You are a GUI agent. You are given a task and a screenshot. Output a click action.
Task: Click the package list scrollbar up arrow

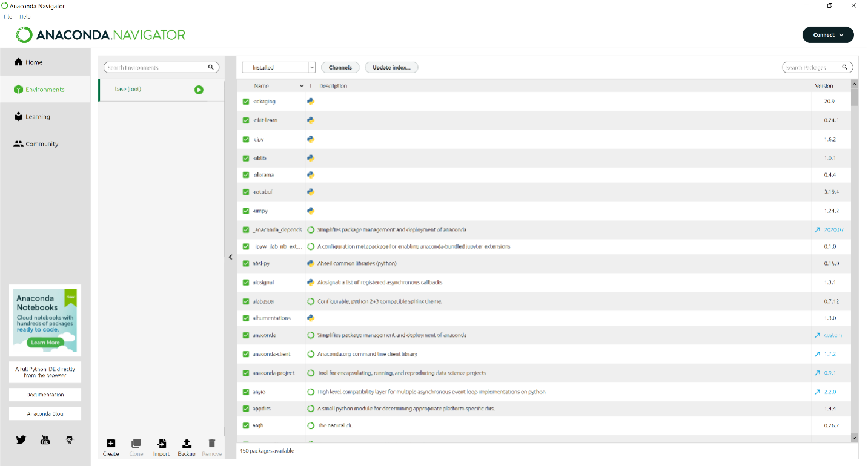[x=855, y=85]
